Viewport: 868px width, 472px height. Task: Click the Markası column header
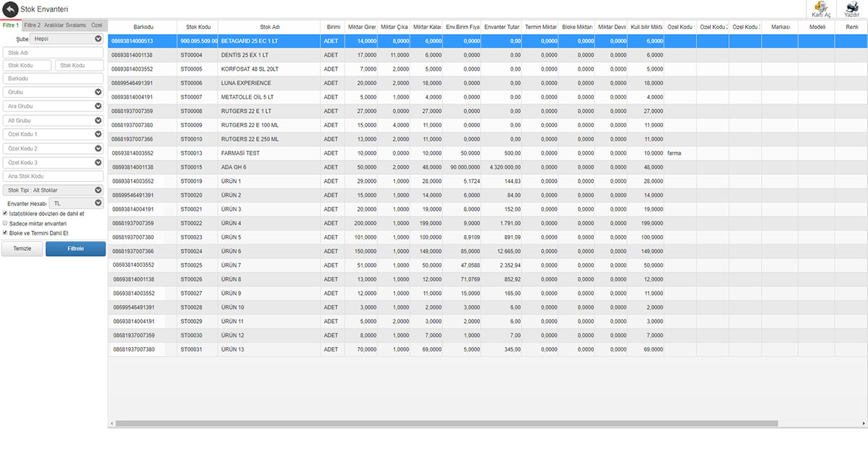(x=780, y=27)
